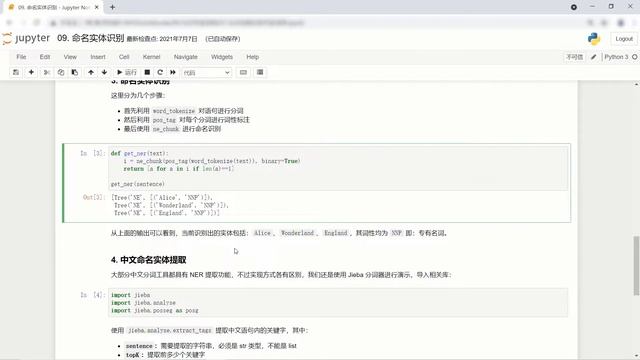Image resolution: width=640 pixels, height=360 pixels.
Task: Click bullet mentioning pos_tag
Action: tap(187, 120)
